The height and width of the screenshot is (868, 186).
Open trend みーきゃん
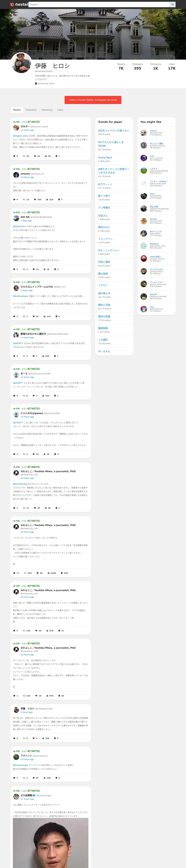pos(104,351)
